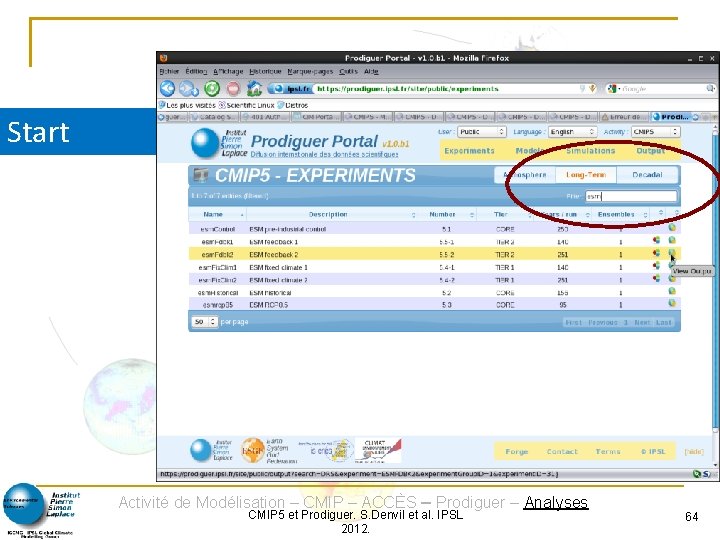
Task: Open the Édition menu
Action: pos(197,71)
